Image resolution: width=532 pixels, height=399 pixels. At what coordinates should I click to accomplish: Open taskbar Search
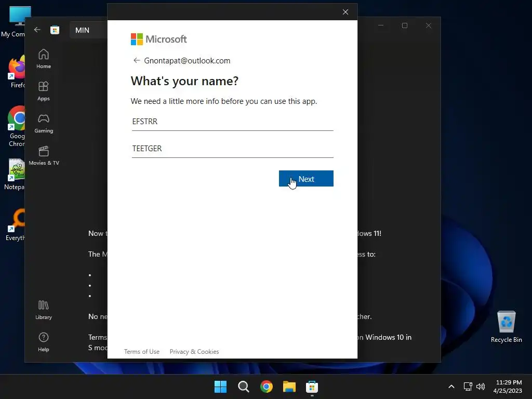coord(244,387)
